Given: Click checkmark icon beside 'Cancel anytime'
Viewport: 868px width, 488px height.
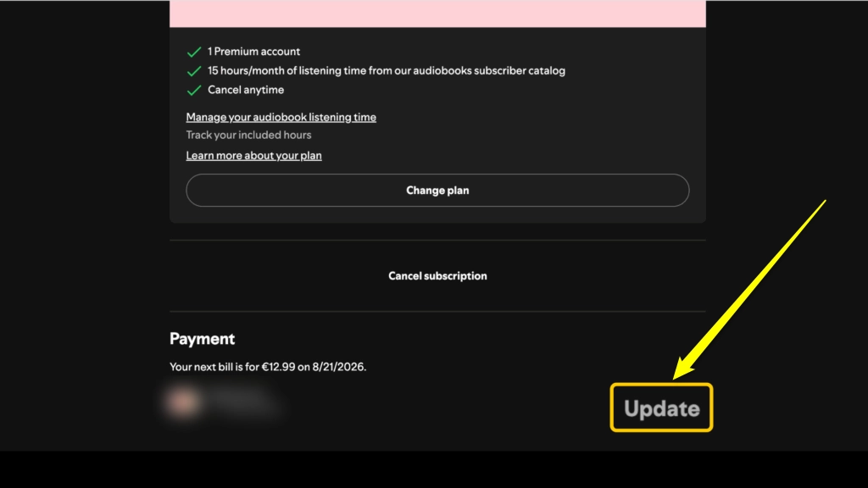Looking at the screenshot, I should point(194,90).
